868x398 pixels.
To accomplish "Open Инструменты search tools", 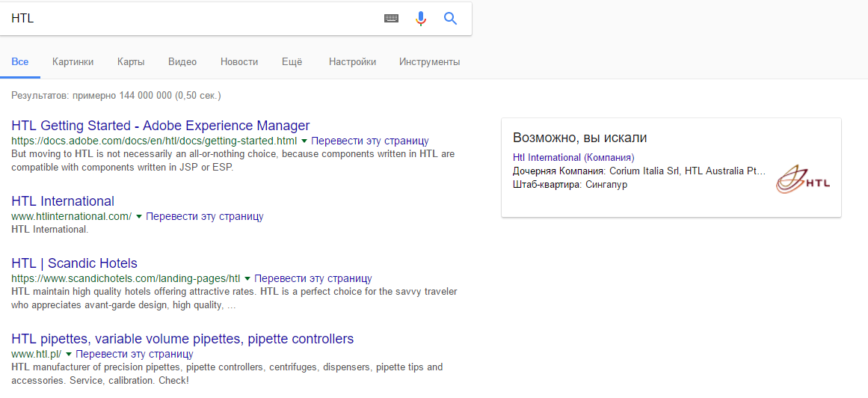I will (x=430, y=62).
